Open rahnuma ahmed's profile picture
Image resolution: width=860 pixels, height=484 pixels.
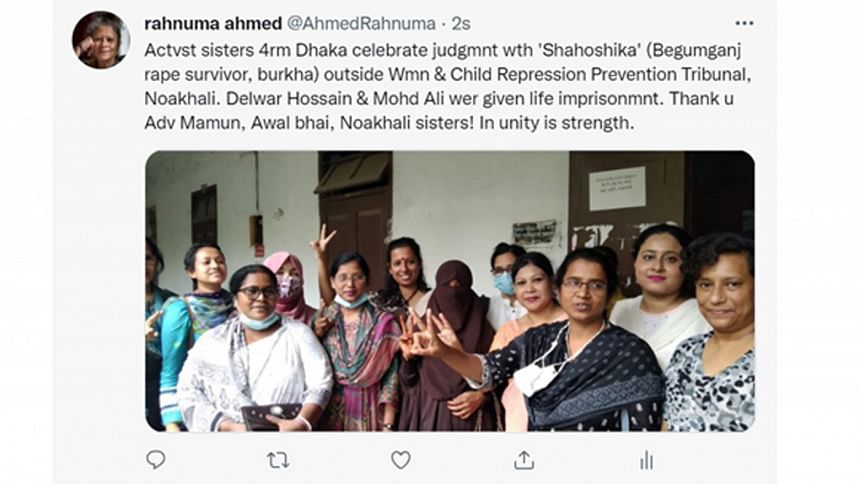coord(101,40)
